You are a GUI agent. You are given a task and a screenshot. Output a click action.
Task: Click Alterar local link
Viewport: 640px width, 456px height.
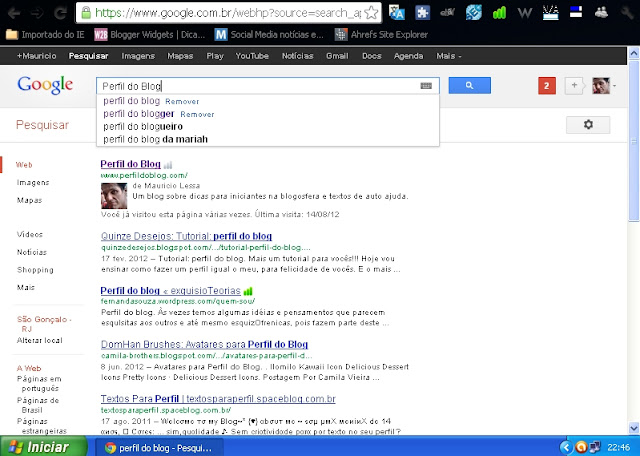pos(40,340)
